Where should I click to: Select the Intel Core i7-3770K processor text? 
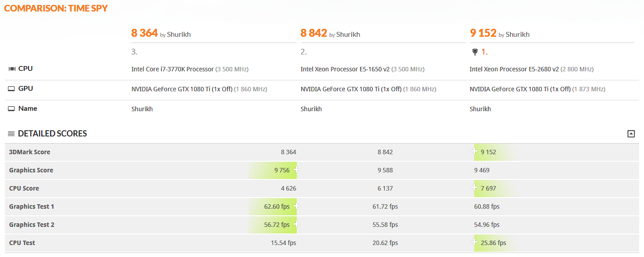172,69
